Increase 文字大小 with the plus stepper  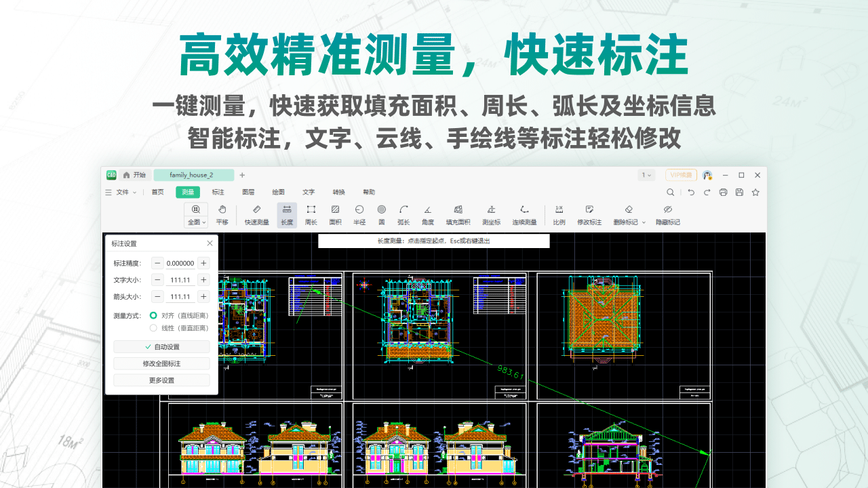(202, 279)
